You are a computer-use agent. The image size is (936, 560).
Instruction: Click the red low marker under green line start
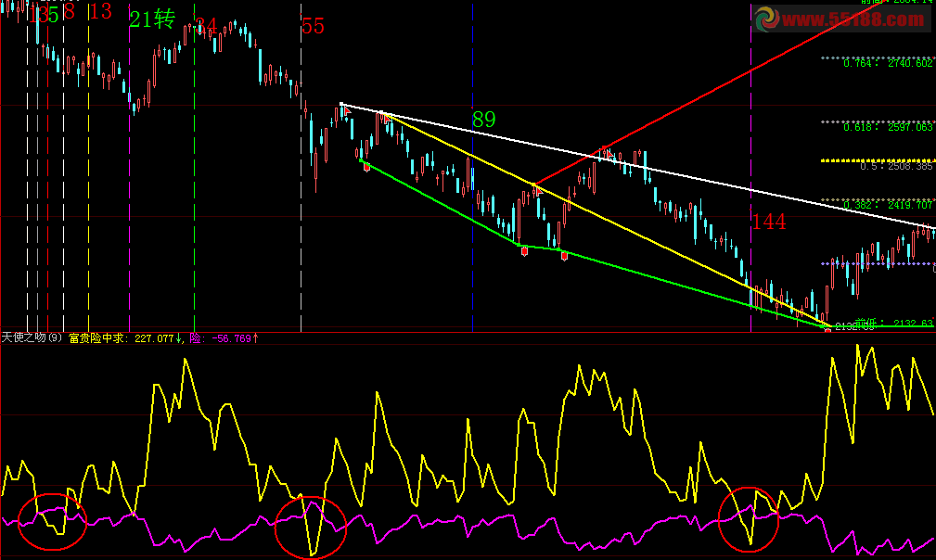coord(366,168)
